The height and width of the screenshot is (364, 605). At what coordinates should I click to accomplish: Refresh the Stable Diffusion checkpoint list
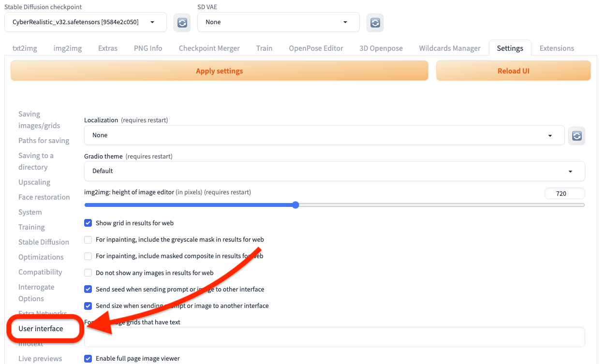[x=182, y=23]
